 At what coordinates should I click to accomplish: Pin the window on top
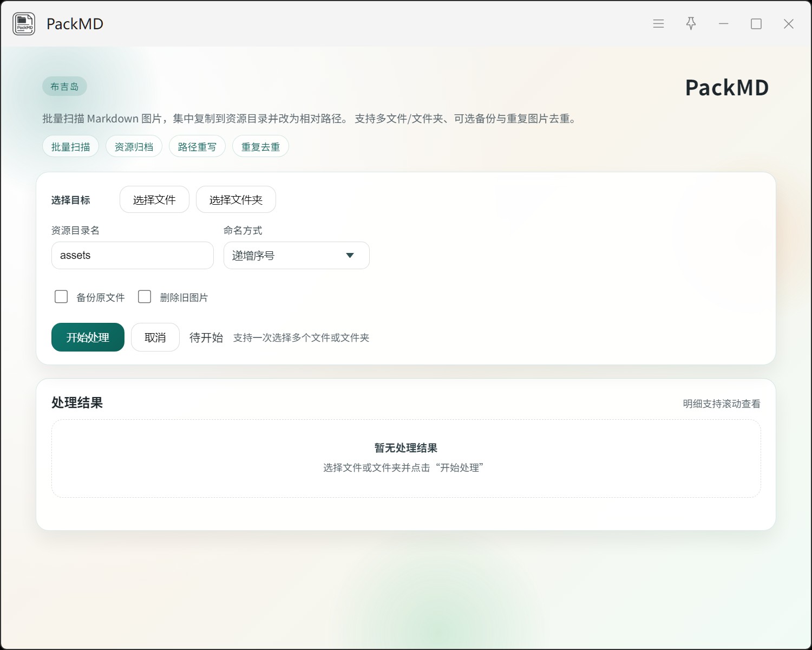(x=691, y=24)
